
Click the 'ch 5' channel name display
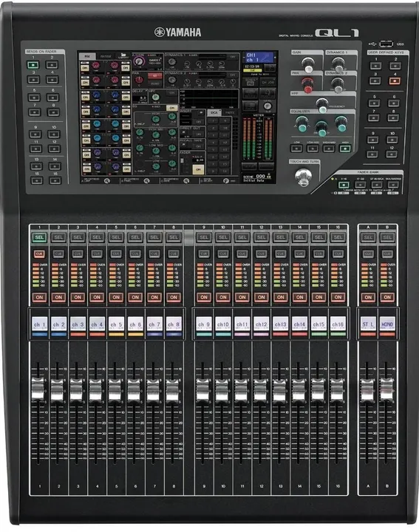(x=116, y=324)
